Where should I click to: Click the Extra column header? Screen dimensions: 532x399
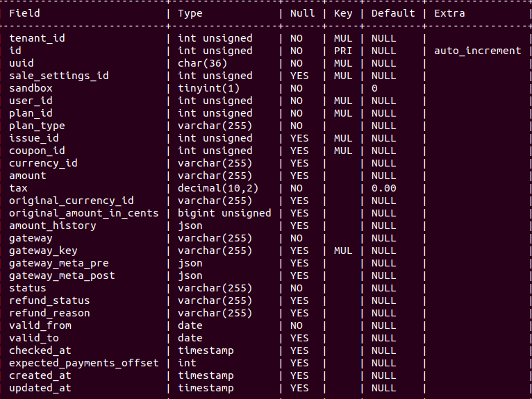[449, 13]
